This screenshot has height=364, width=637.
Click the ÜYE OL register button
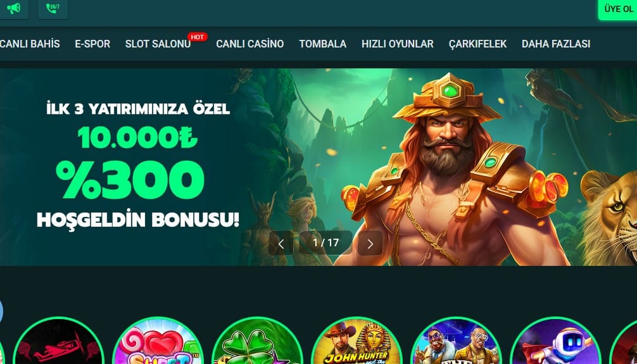pos(618,9)
